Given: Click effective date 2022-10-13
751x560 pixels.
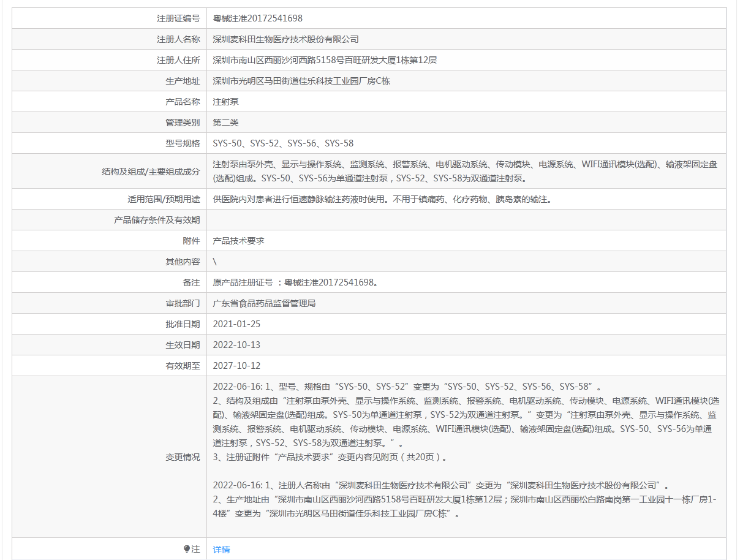Looking at the screenshot, I should point(236,345).
